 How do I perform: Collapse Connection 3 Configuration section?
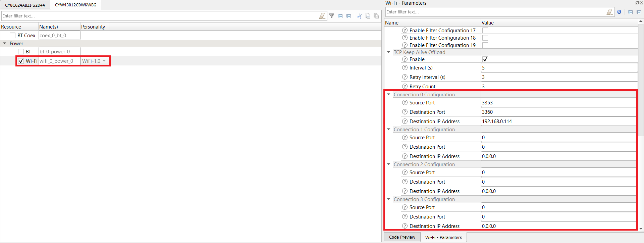[389, 199]
